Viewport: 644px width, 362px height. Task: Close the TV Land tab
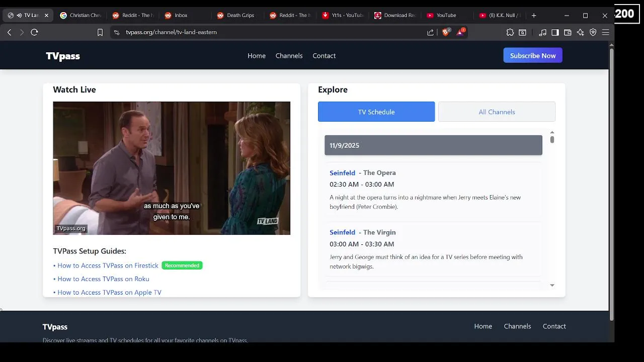pyautogui.click(x=46, y=16)
